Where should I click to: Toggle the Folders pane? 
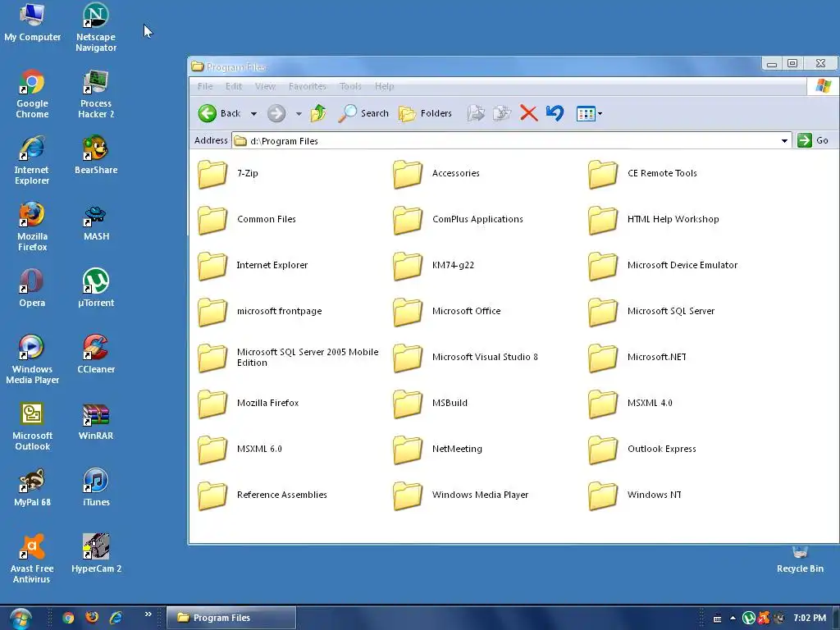coord(426,113)
